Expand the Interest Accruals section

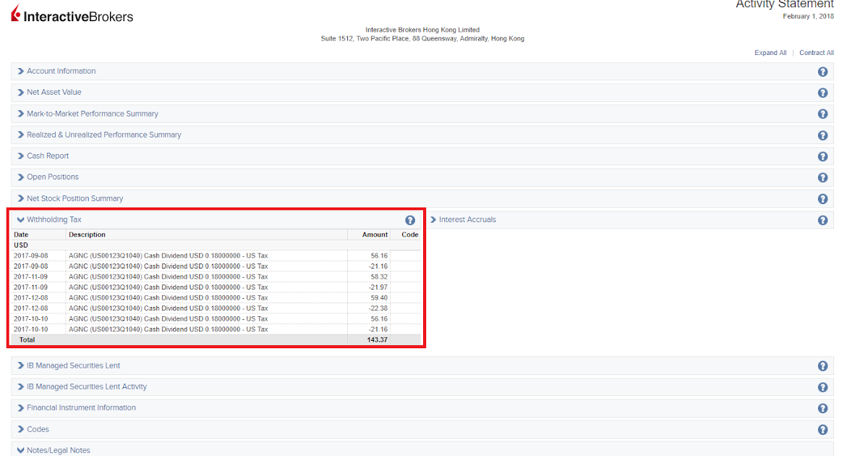(x=463, y=219)
